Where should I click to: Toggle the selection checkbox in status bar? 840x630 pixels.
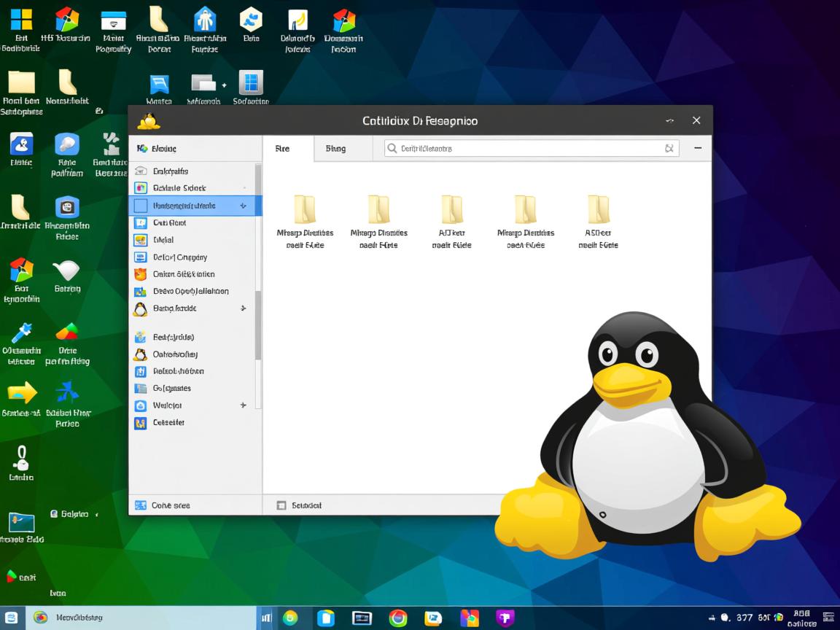280,505
